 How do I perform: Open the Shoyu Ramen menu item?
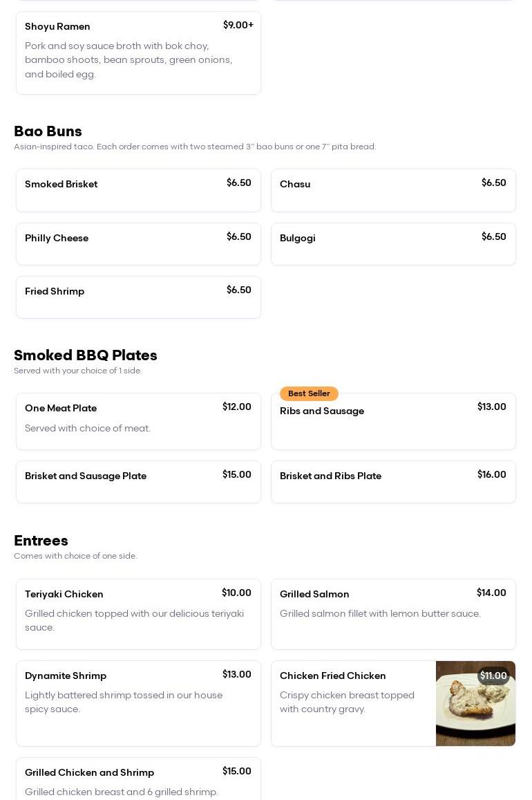(x=138, y=53)
